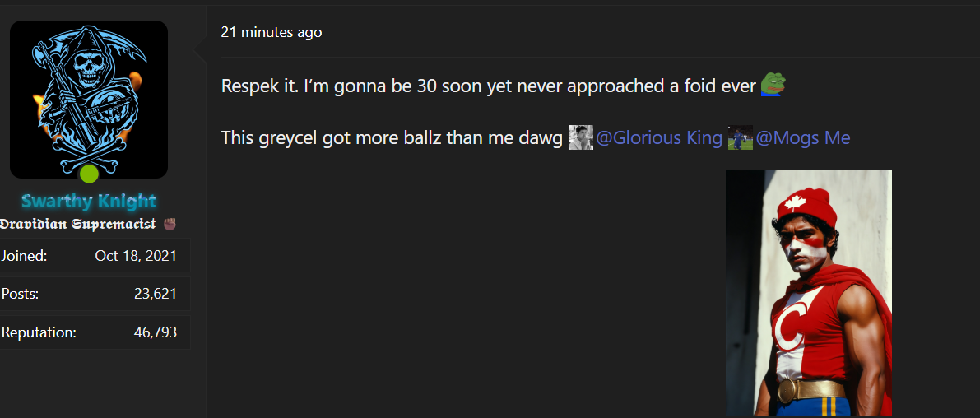
Task: Click the fist emoji beside the user title
Action: (170, 224)
